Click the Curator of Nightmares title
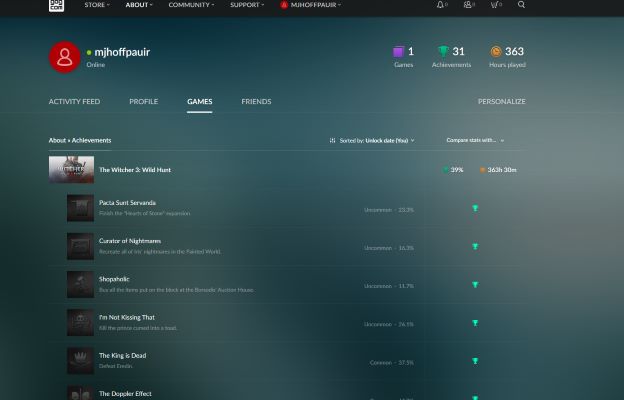 coord(130,241)
